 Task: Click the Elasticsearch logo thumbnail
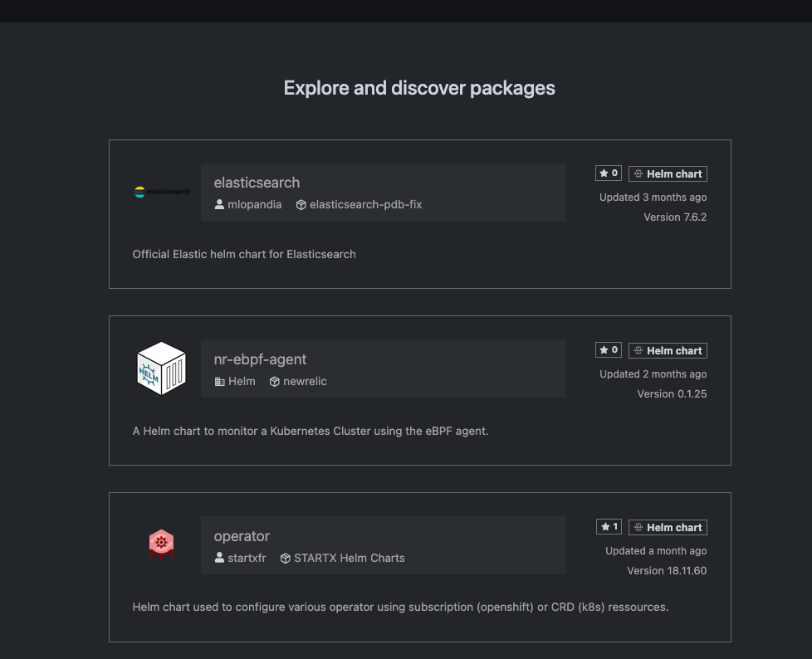click(x=162, y=192)
